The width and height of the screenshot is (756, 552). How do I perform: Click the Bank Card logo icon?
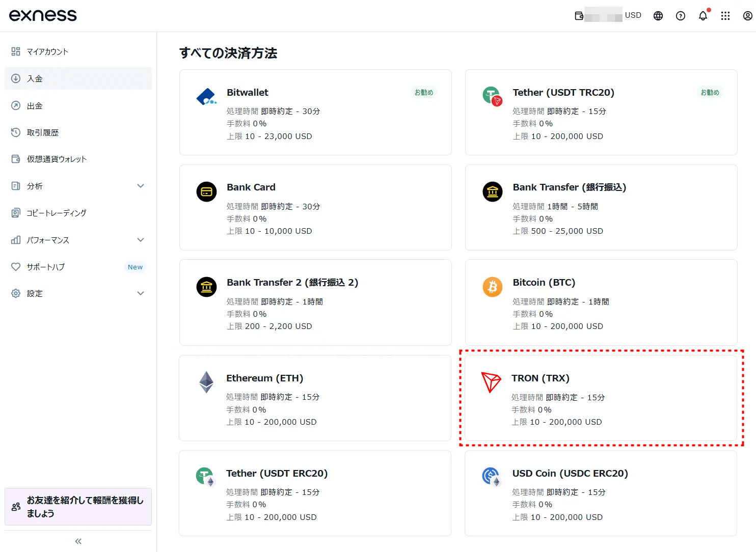point(206,191)
